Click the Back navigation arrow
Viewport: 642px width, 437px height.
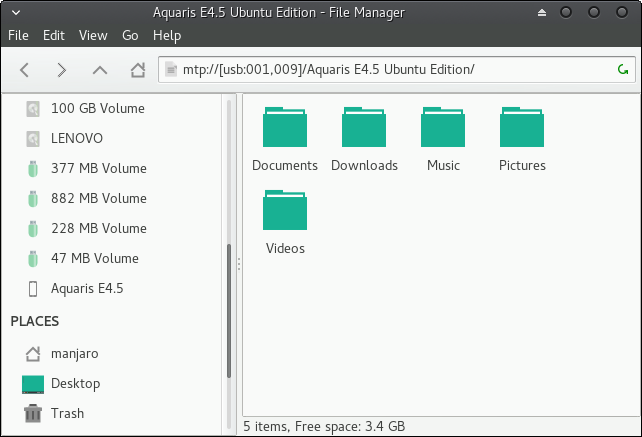click(x=25, y=70)
